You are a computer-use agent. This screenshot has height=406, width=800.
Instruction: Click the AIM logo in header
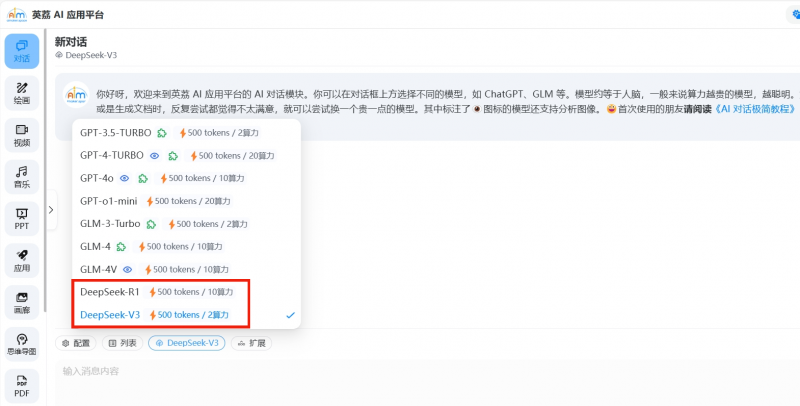point(16,15)
